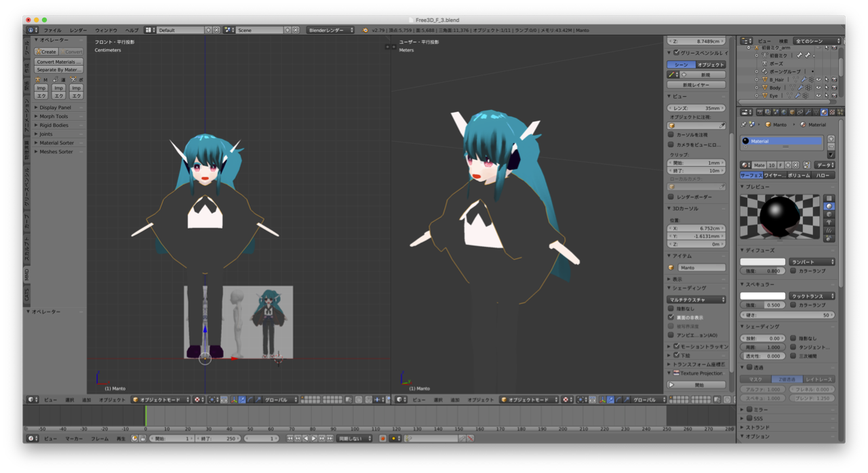Play the animation forward in timeline
This screenshot has height=473, width=868.
(313, 438)
